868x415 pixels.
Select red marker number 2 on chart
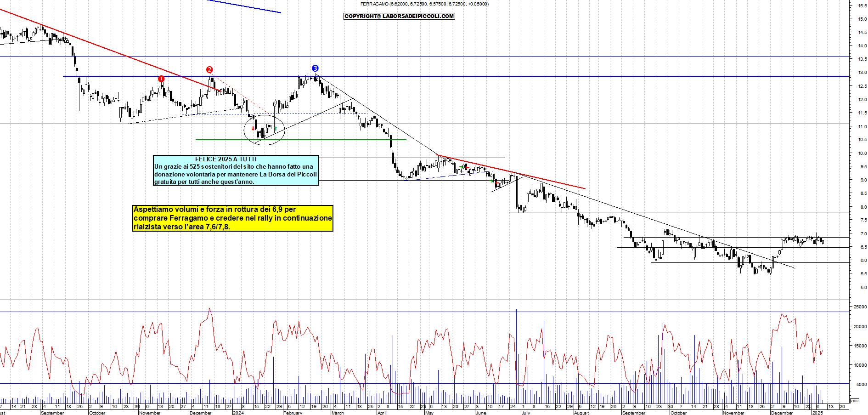click(209, 70)
